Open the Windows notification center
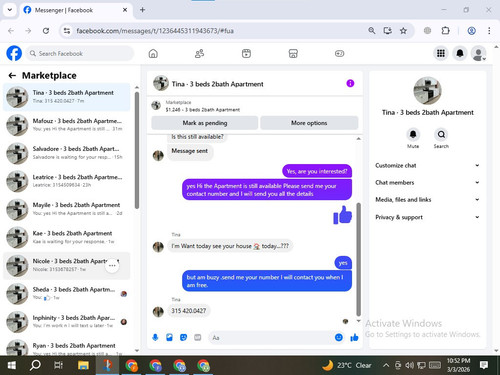The height and width of the screenshot is (375, 500). [x=484, y=365]
